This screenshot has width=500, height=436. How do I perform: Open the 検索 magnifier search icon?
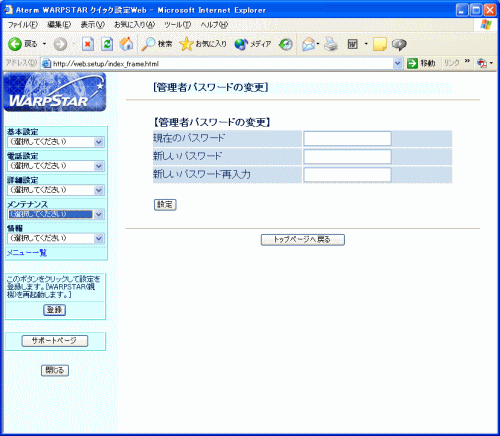click(148, 44)
